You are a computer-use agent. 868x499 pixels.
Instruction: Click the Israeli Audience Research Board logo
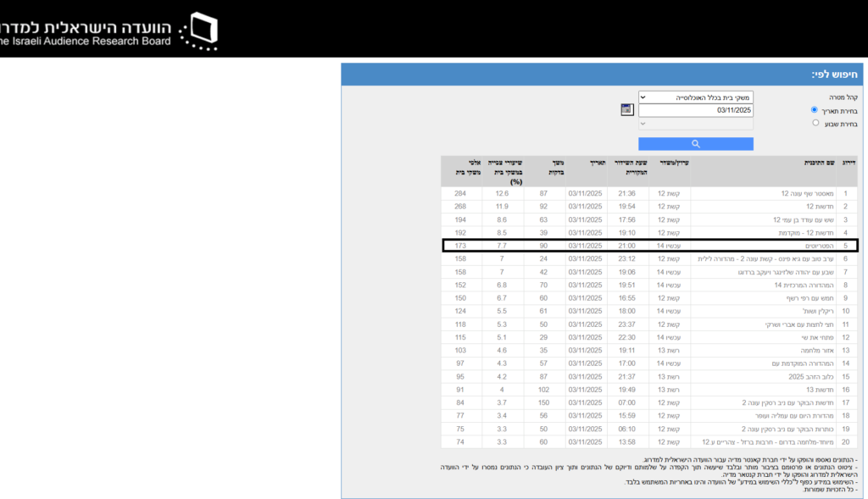[x=108, y=31]
